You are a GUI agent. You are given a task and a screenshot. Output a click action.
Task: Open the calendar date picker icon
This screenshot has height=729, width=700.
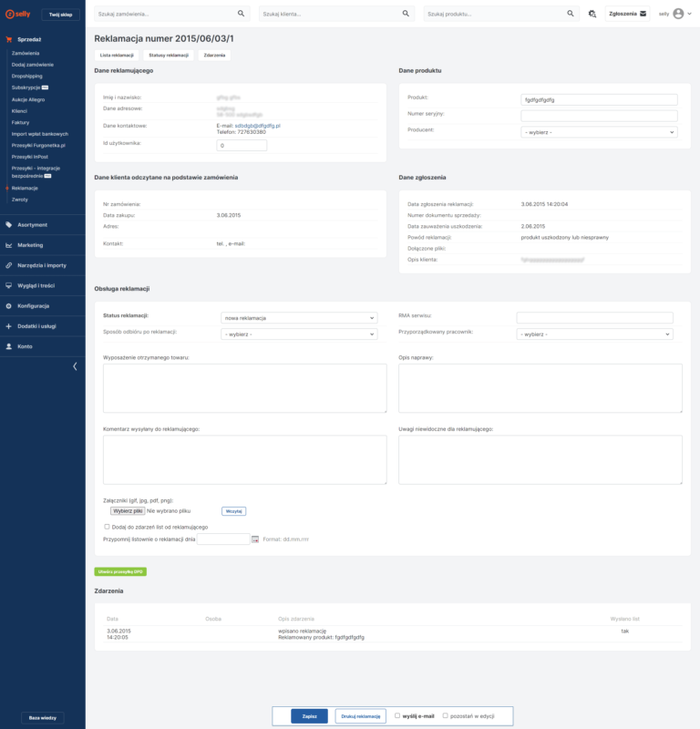coord(255,539)
